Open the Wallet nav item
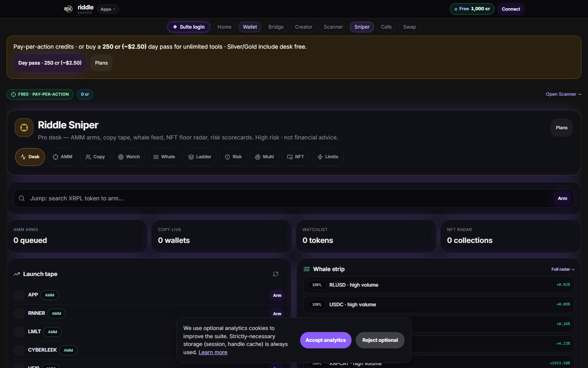Screen dimensions: 588x368 coord(250,27)
